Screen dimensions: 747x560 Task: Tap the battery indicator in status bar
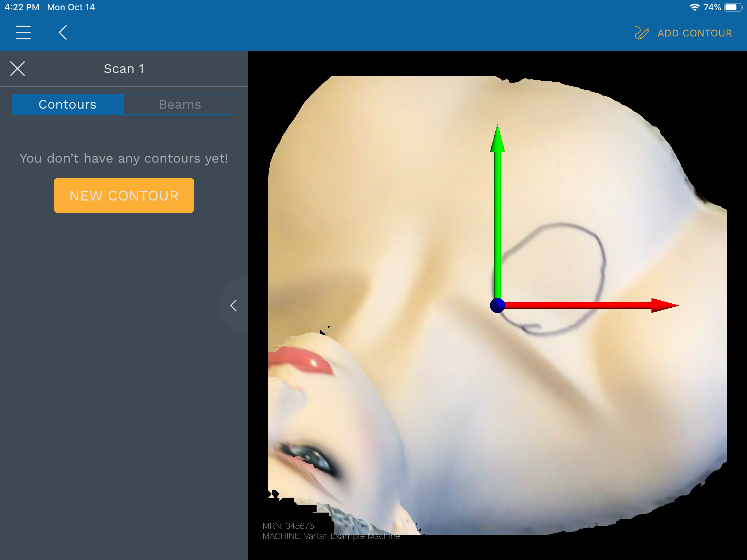point(732,7)
